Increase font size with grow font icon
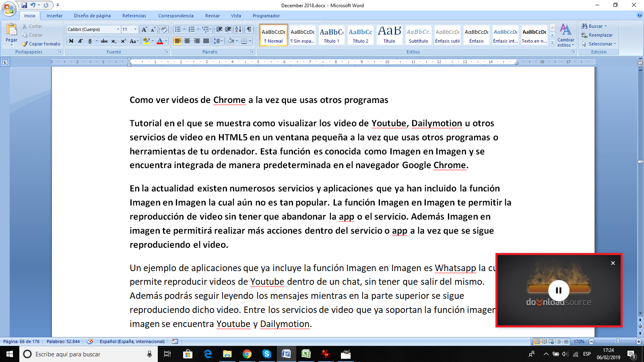This screenshot has width=644, height=362. tap(144, 29)
